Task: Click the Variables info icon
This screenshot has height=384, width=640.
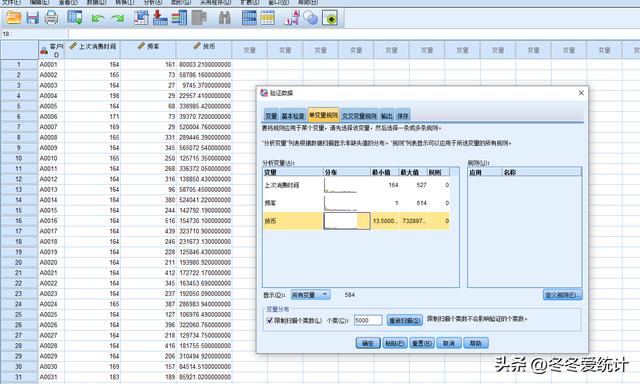Action: (x=179, y=18)
